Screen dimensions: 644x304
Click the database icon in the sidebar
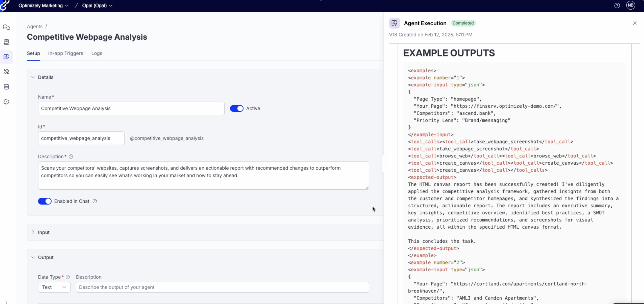coord(6,87)
